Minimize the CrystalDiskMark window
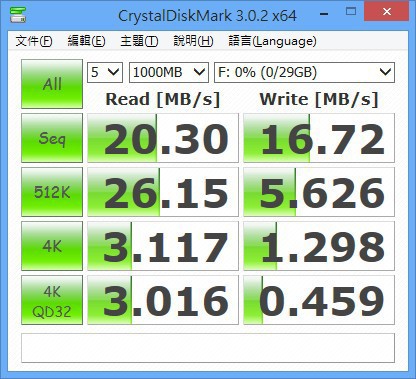The image size is (416, 379). [x=324, y=14]
